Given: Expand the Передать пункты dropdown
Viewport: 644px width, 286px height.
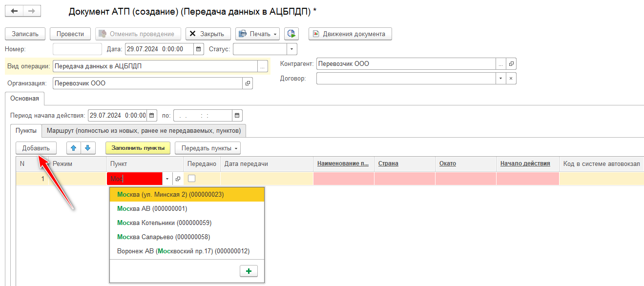Looking at the screenshot, I should coord(208,148).
